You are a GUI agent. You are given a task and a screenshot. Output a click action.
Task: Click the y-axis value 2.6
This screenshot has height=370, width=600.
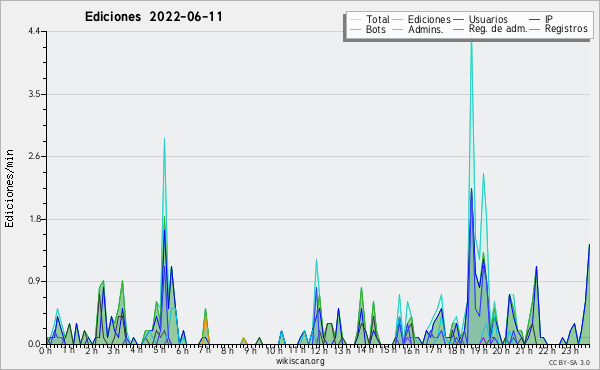(34, 156)
